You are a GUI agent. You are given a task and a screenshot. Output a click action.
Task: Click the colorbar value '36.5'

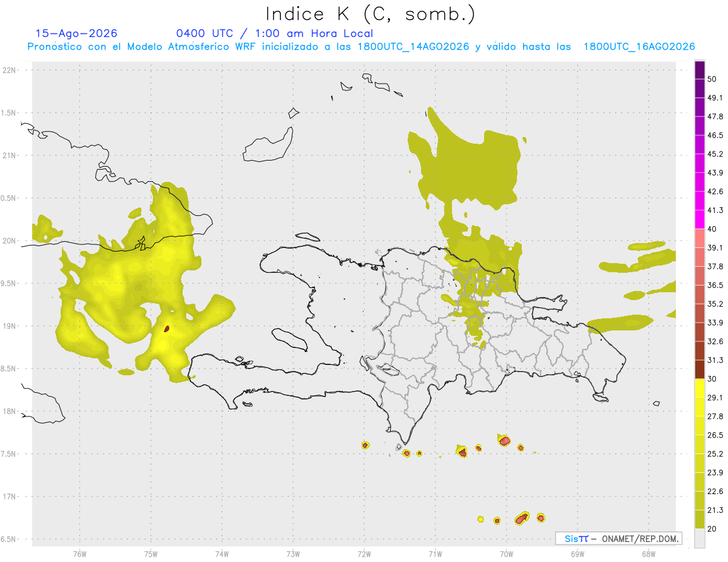coord(715,285)
